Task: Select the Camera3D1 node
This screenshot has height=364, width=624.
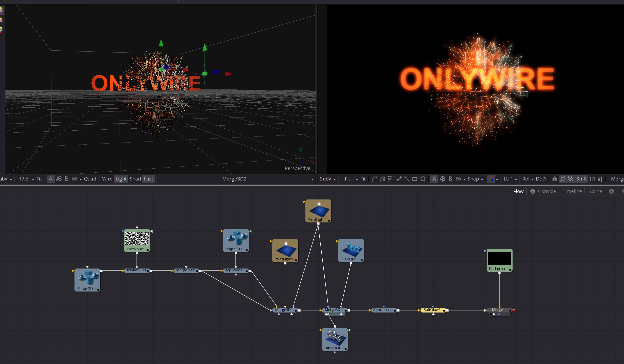Action: (x=335, y=339)
